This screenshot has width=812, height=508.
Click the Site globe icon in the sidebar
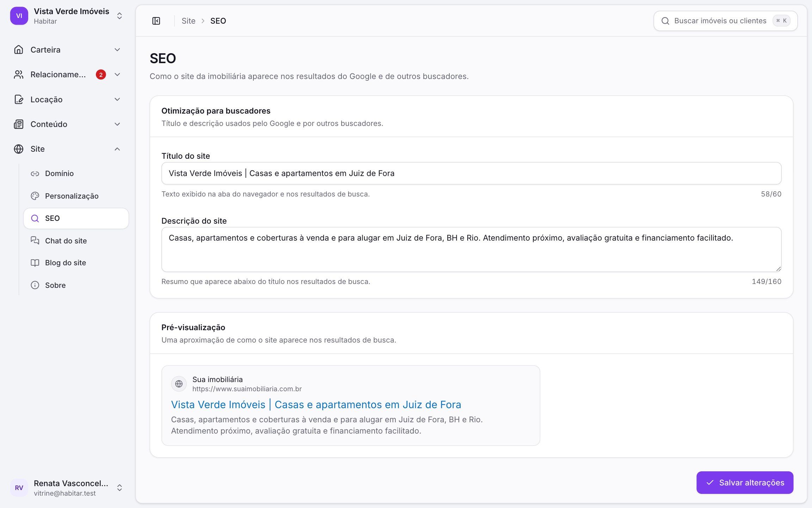coord(19,149)
